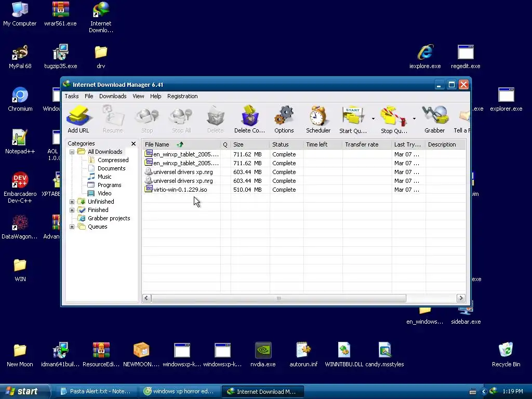Sort by Transfer rate column header

[x=367, y=144]
